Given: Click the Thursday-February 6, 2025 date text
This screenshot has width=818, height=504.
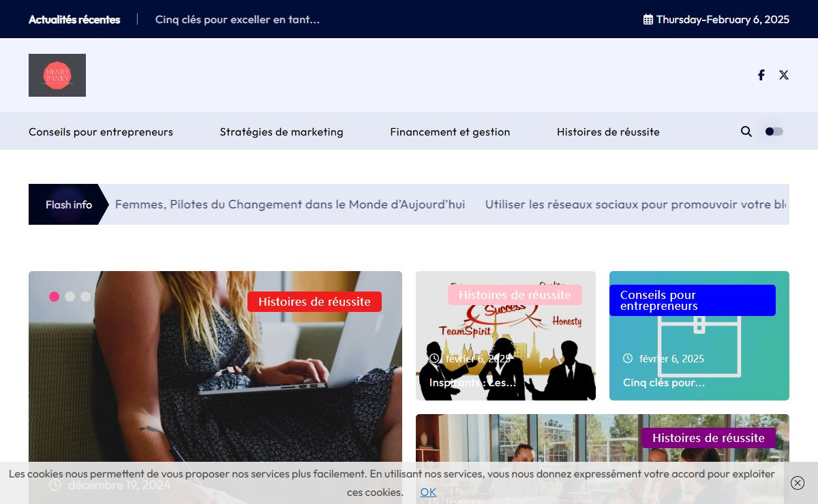Looking at the screenshot, I should [723, 19].
